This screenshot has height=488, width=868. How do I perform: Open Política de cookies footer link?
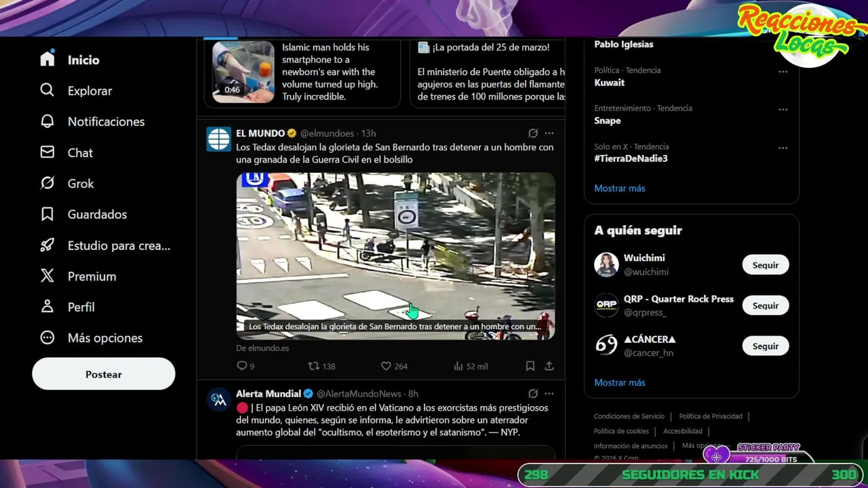point(621,431)
